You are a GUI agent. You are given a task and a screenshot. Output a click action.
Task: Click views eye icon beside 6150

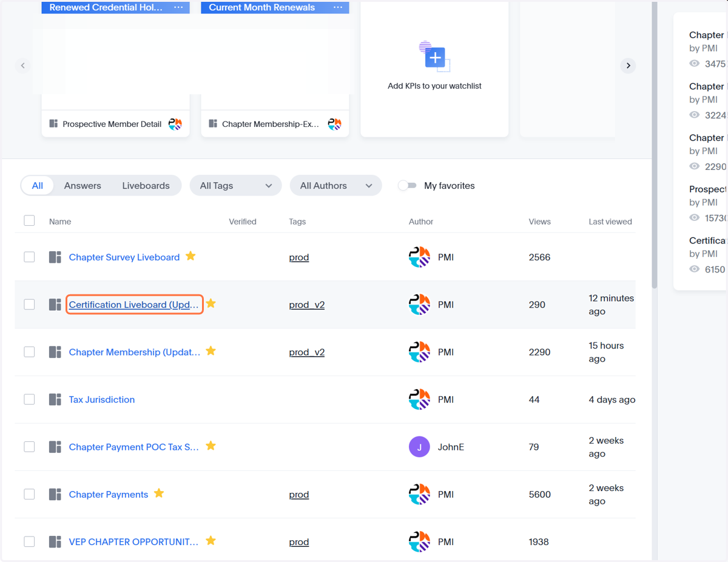pyautogui.click(x=695, y=269)
